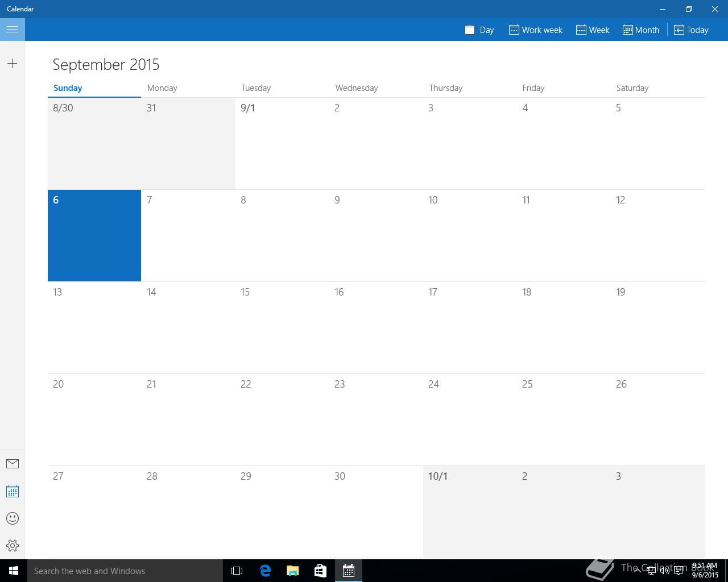Select September 24 day cell

470,420
